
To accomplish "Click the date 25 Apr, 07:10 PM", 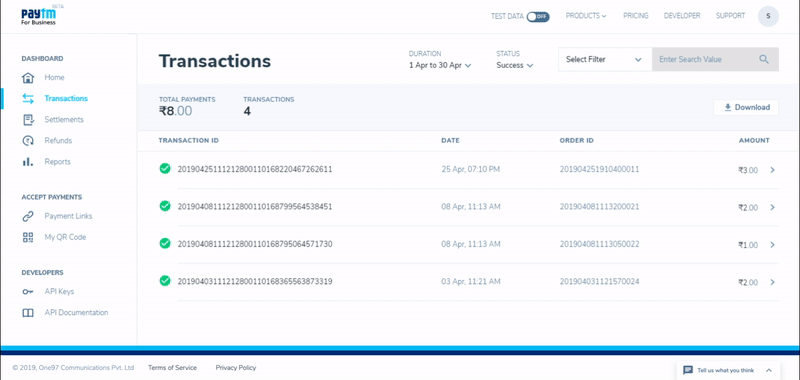I will pyautogui.click(x=470, y=169).
